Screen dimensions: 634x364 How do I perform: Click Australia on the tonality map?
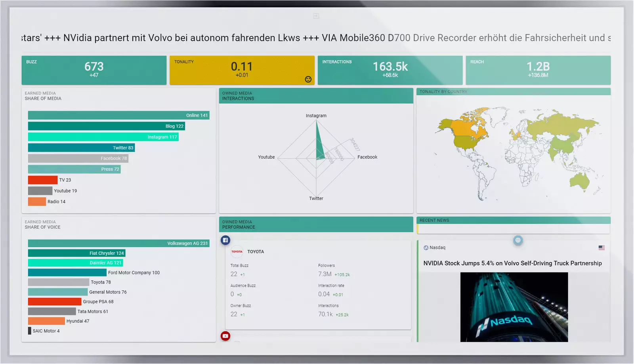pos(579,181)
